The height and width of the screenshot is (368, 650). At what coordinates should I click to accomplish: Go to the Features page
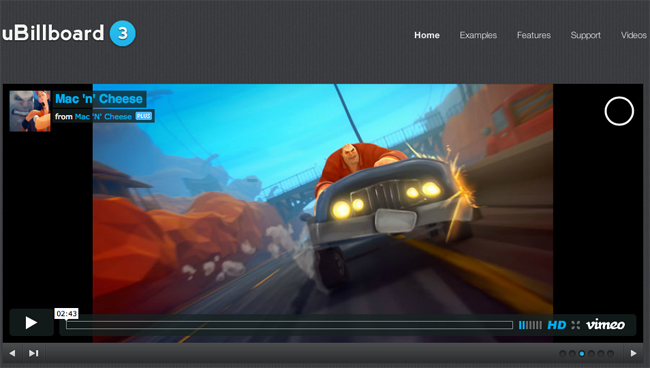pos(534,35)
